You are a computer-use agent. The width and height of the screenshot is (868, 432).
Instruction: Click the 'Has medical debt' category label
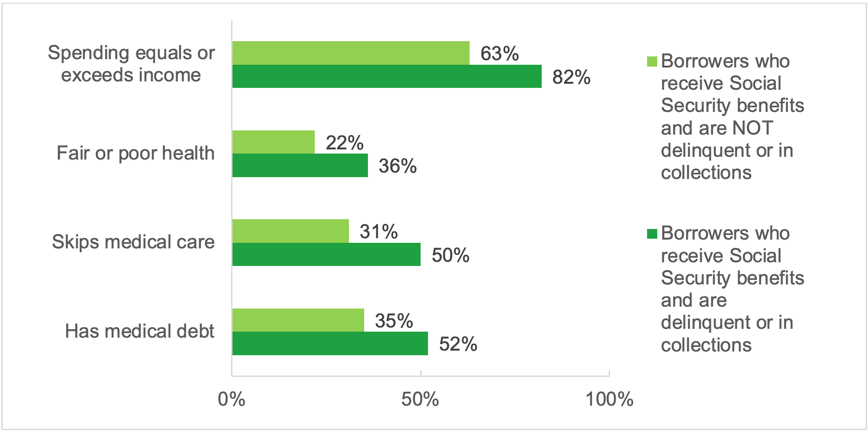click(x=140, y=331)
